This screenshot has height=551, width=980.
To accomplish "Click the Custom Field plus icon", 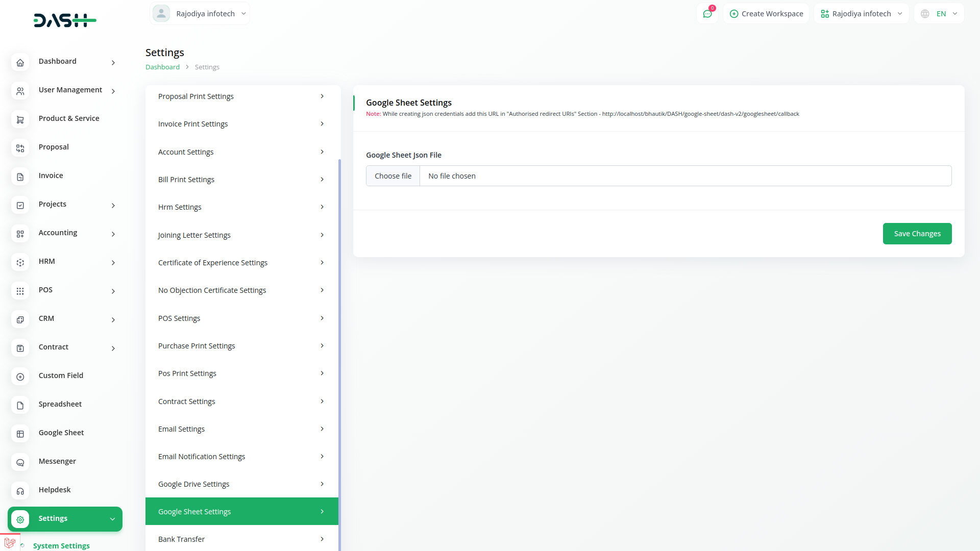I will pos(20,377).
